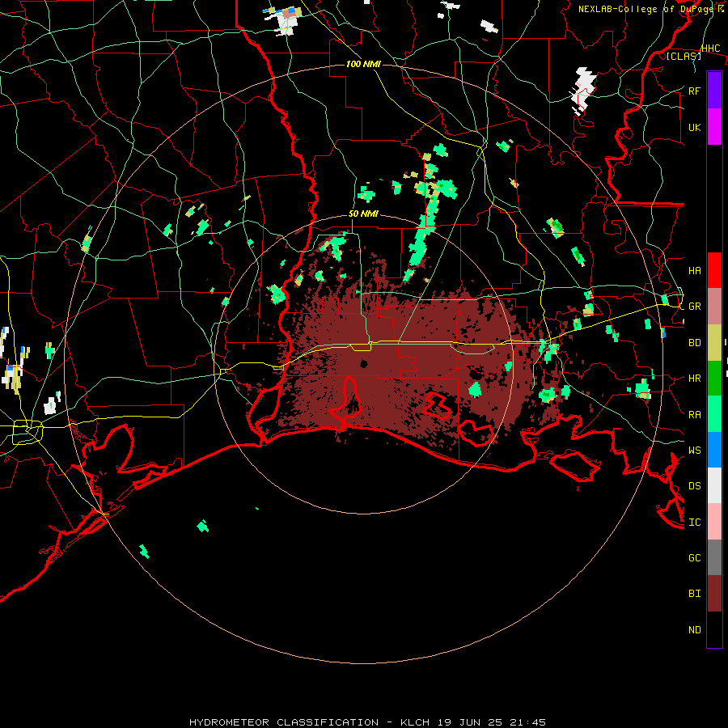The image size is (728, 728).
Task: Click the 'HYDROMETEOR CLASSIFICATION' title text
Action: 284,722
